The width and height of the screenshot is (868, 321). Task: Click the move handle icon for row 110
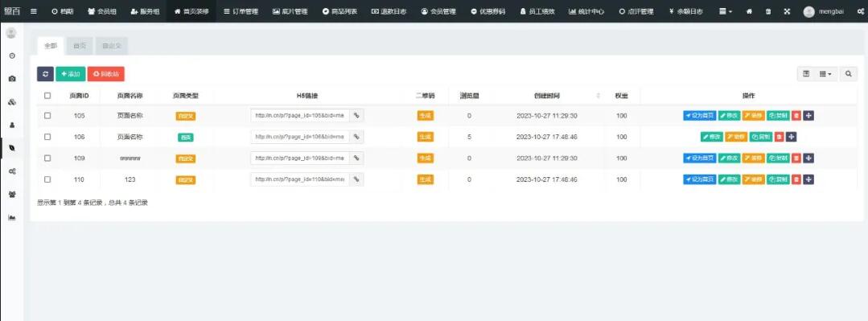pos(808,179)
